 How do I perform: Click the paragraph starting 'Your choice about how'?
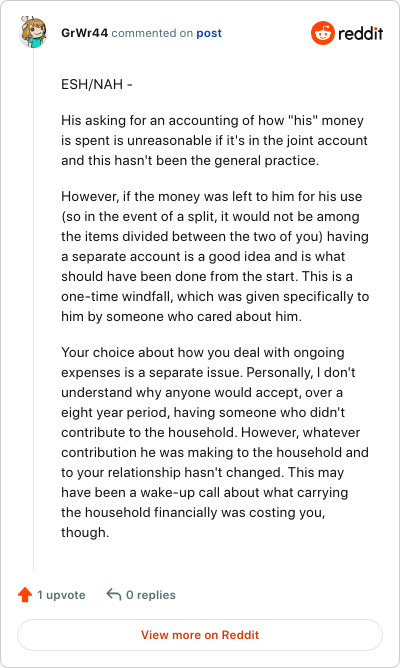click(215, 442)
